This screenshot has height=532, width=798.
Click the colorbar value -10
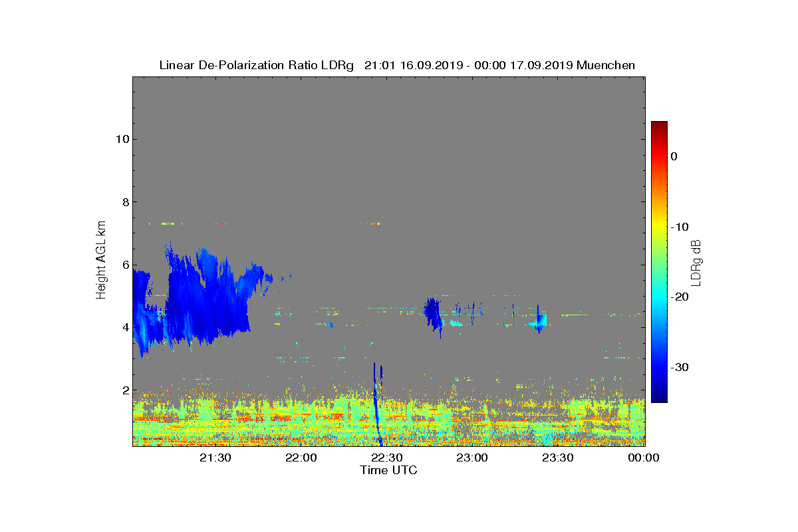coord(680,227)
